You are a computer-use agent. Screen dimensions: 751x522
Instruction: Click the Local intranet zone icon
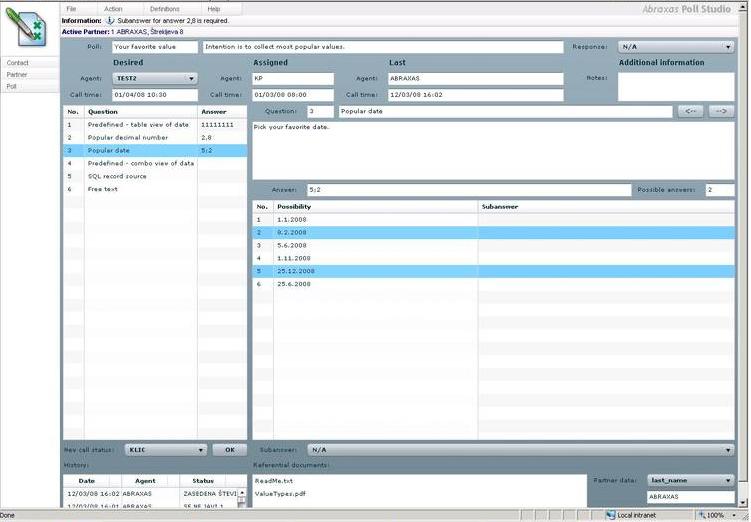pos(610,515)
